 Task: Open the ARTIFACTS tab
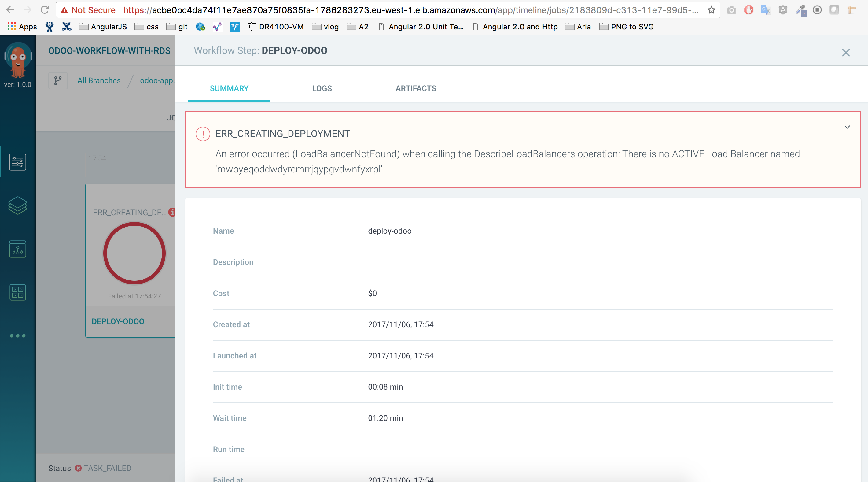[415, 88]
